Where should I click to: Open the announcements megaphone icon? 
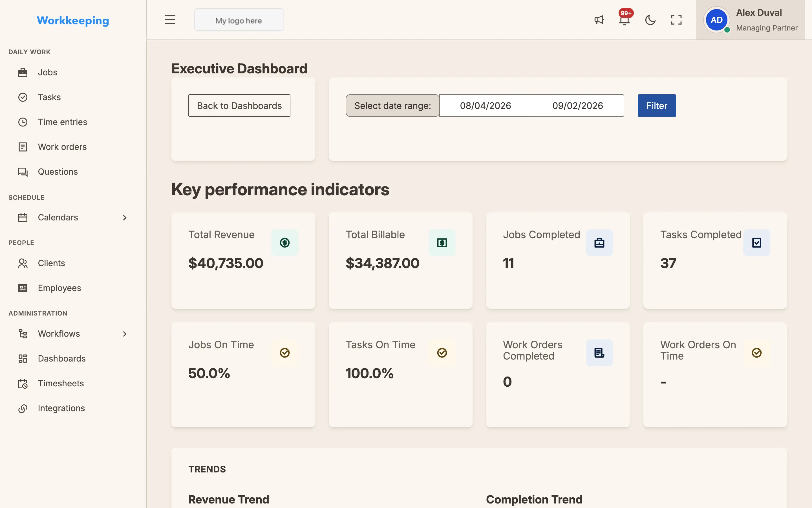599,20
